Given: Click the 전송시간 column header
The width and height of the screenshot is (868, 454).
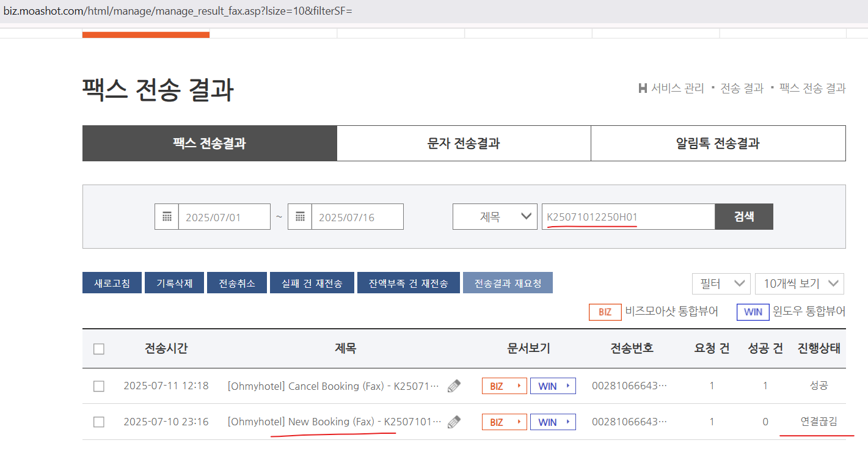Looking at the screenshot, I should pyautogui.click(x=166, y=349).
